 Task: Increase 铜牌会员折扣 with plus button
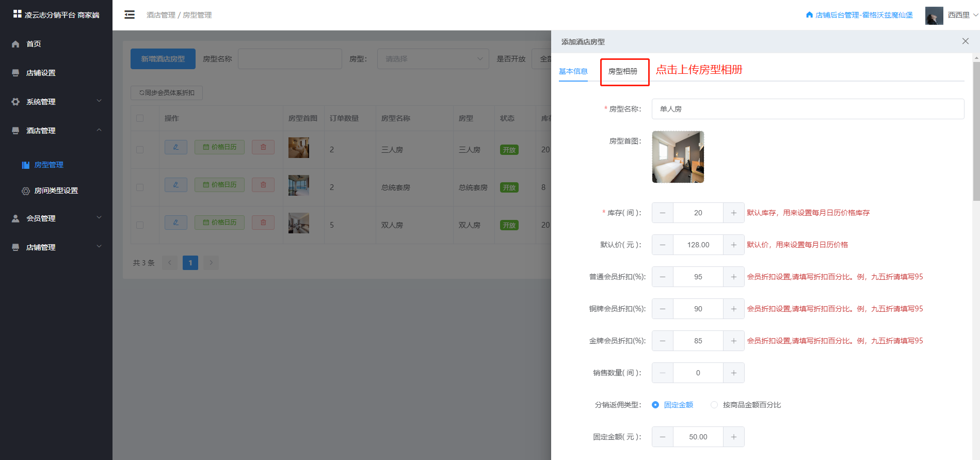point(734,309)
